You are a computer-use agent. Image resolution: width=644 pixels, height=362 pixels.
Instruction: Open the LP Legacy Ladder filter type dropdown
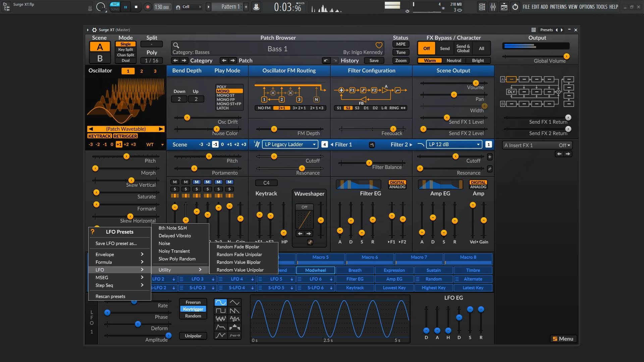pos(290,144)
